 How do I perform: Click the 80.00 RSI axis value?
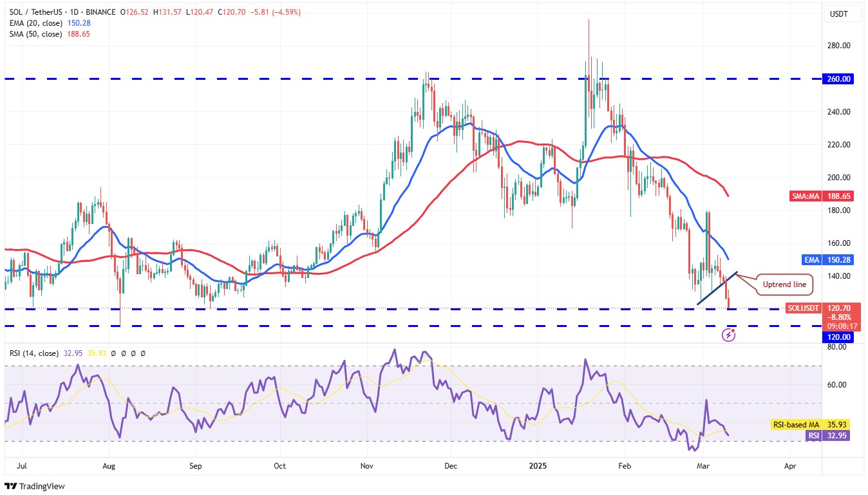tap(836, 347)
